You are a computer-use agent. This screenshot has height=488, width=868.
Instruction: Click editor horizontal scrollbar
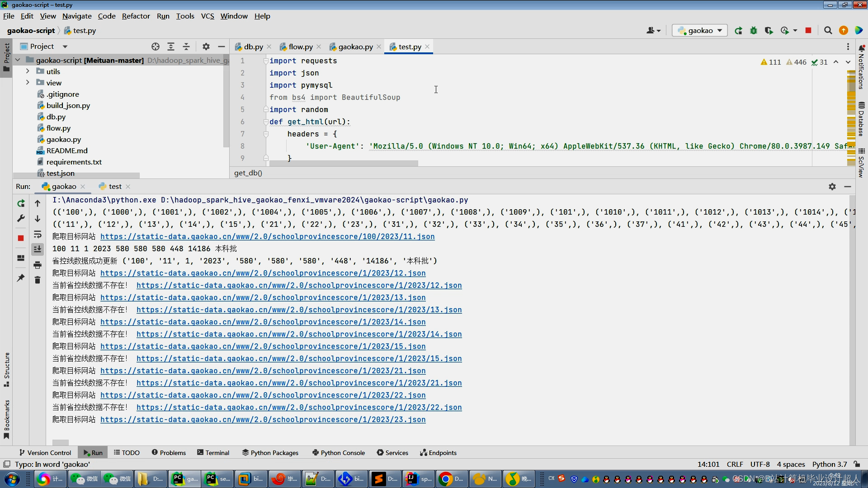(x=344, y=164)
